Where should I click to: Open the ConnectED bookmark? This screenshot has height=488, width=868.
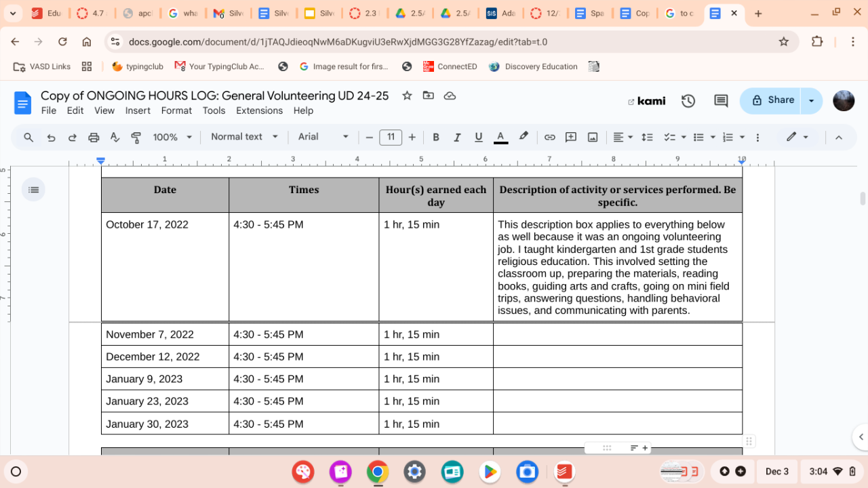450,66
